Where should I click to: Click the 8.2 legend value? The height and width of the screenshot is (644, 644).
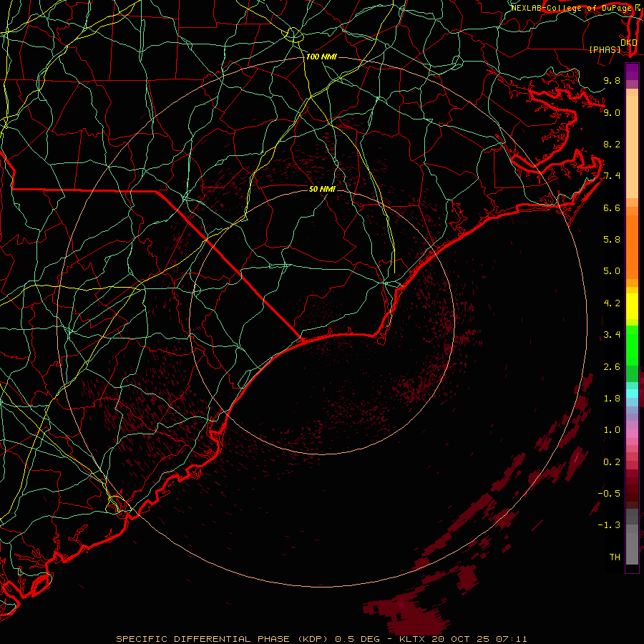tap(612, 144)
